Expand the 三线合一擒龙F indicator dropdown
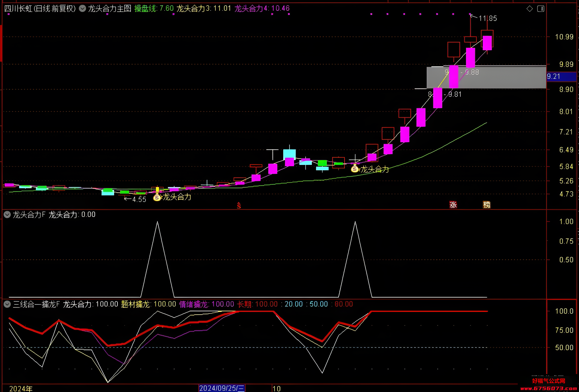Screen dimensions: 579x392 [x=7, y=304]
